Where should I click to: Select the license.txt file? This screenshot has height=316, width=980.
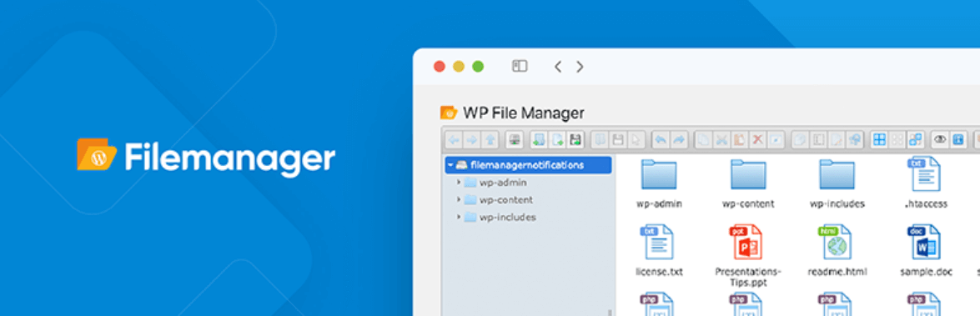coord(659,250)
